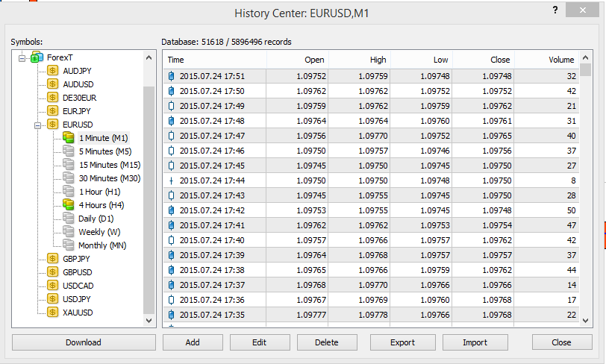Click the GBPUSD symbol coin icon
606x364 pixels.
52,272
